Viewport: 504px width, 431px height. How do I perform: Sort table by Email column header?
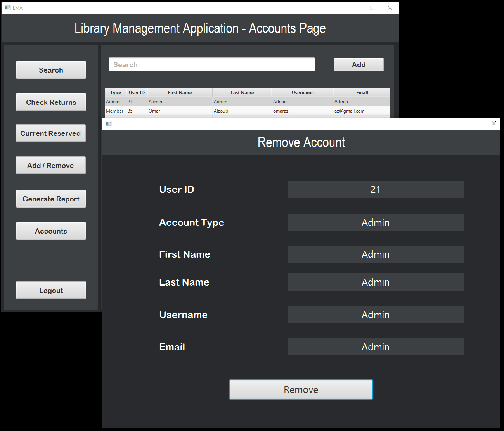click(362, 92)
